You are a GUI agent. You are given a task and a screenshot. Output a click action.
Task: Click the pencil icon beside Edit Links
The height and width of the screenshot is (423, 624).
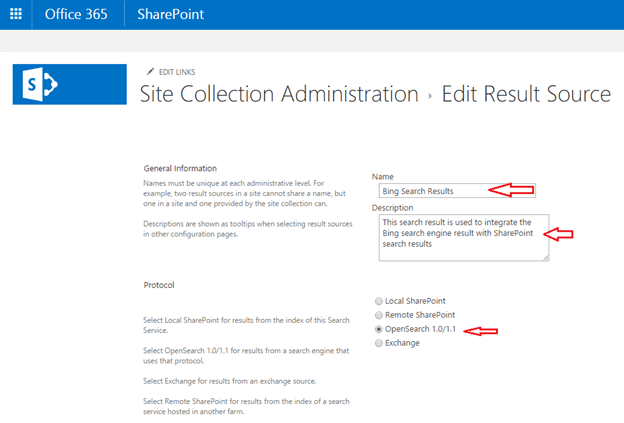[x=150, y=72]
